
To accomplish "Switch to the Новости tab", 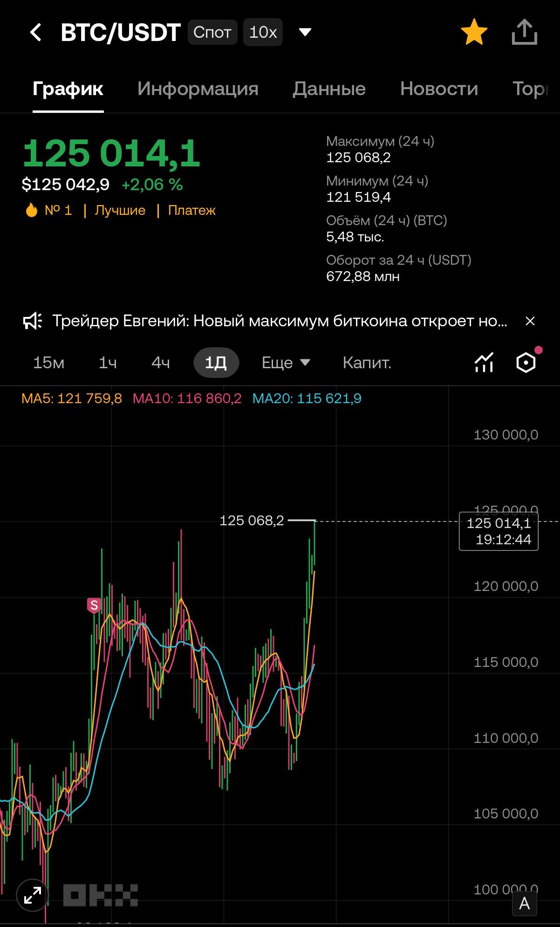I will click(439, 89).
